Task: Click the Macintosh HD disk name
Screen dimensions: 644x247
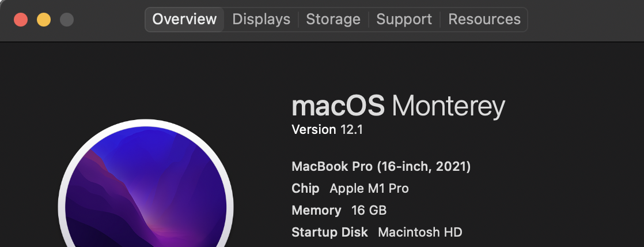Action: tap(420, 233)
